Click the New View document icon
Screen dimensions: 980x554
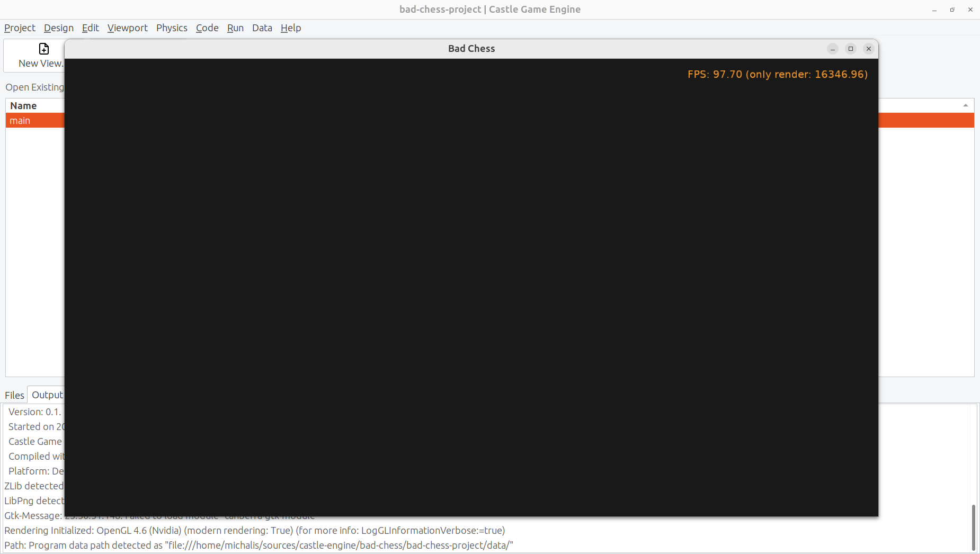pos(44,49)
